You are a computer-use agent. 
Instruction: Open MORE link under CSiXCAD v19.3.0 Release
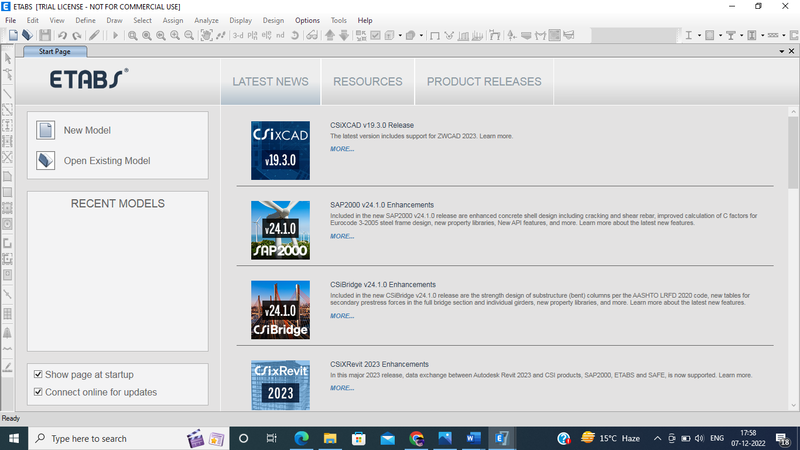[x=342, y=149]
